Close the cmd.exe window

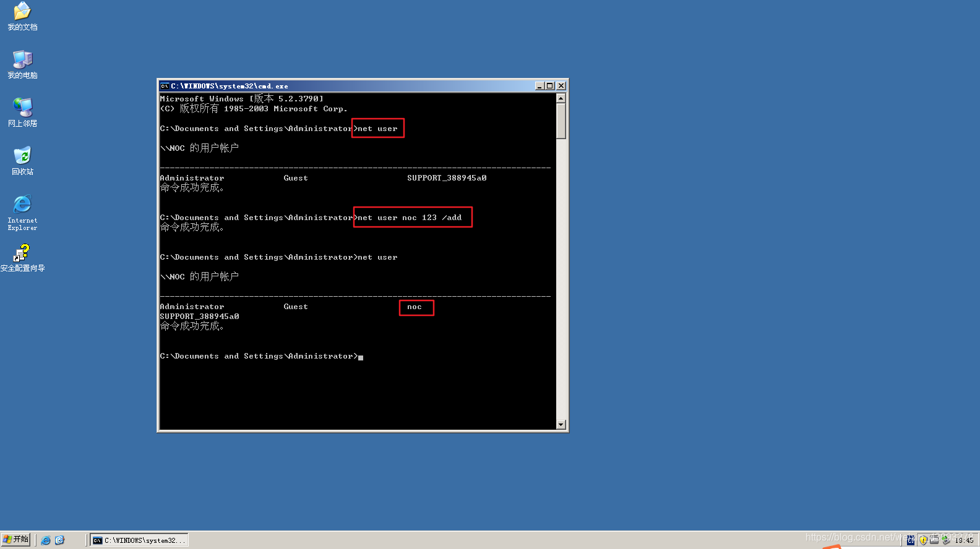(x=561, y=86)
